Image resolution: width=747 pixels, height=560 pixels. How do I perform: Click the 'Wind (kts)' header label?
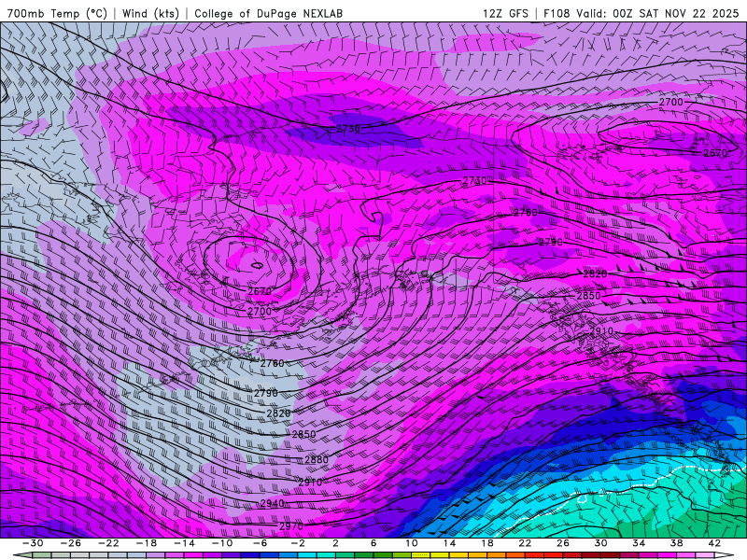[x=150, y=13]
